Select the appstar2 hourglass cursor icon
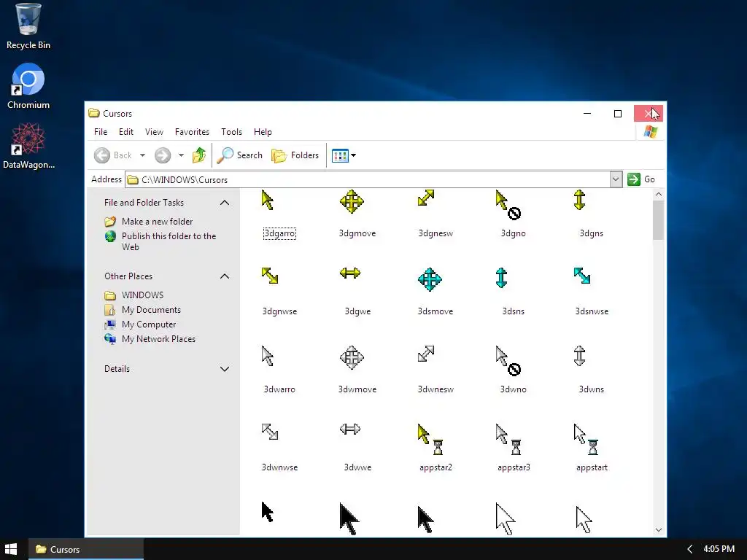 click(x=430, y=439)
